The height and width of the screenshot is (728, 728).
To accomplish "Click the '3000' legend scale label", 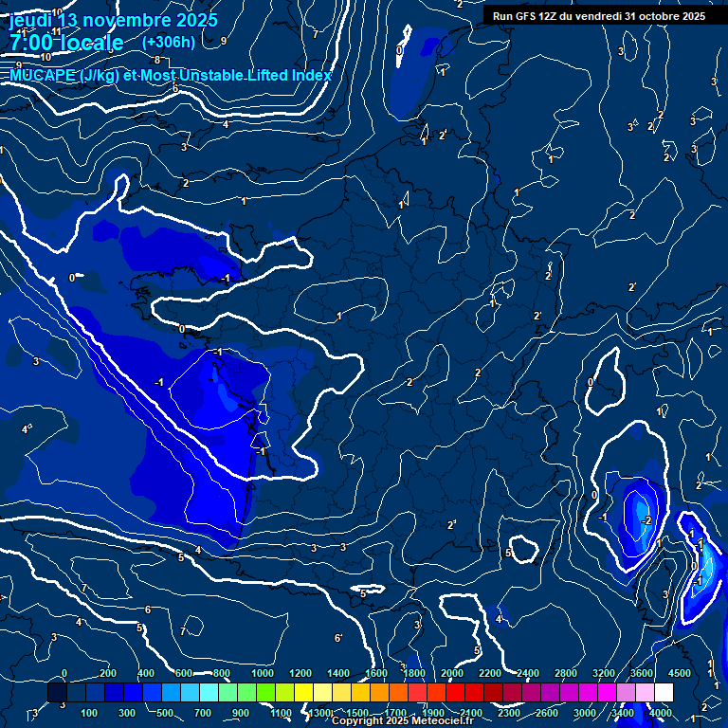I will pos(585,713).
